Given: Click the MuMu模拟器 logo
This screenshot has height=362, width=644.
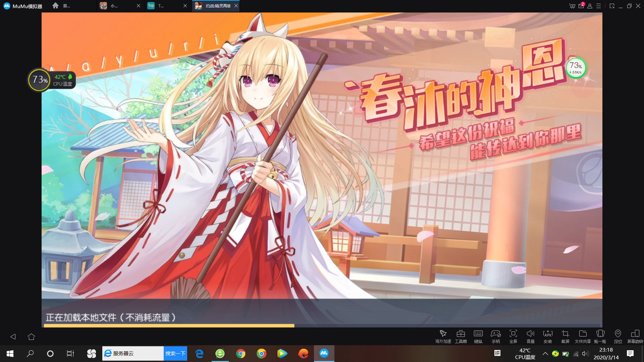Looking at the screenshot, I should pos(23,6).
